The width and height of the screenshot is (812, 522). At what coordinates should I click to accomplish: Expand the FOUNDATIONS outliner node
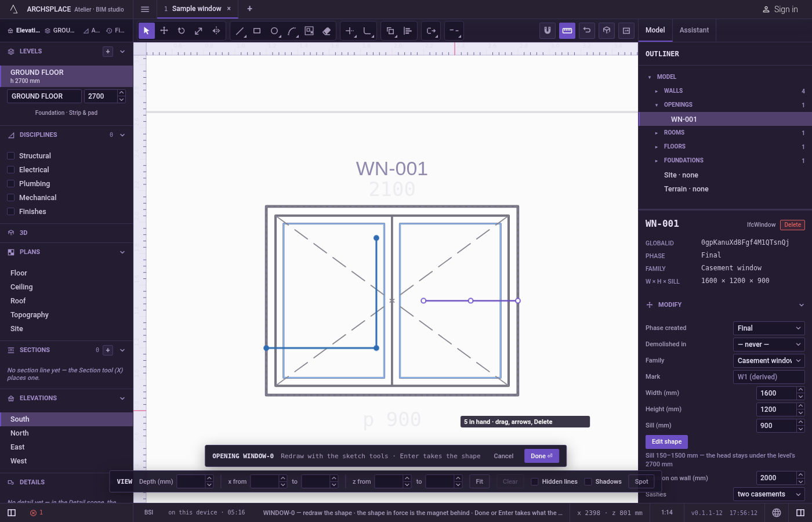point(657,161)
